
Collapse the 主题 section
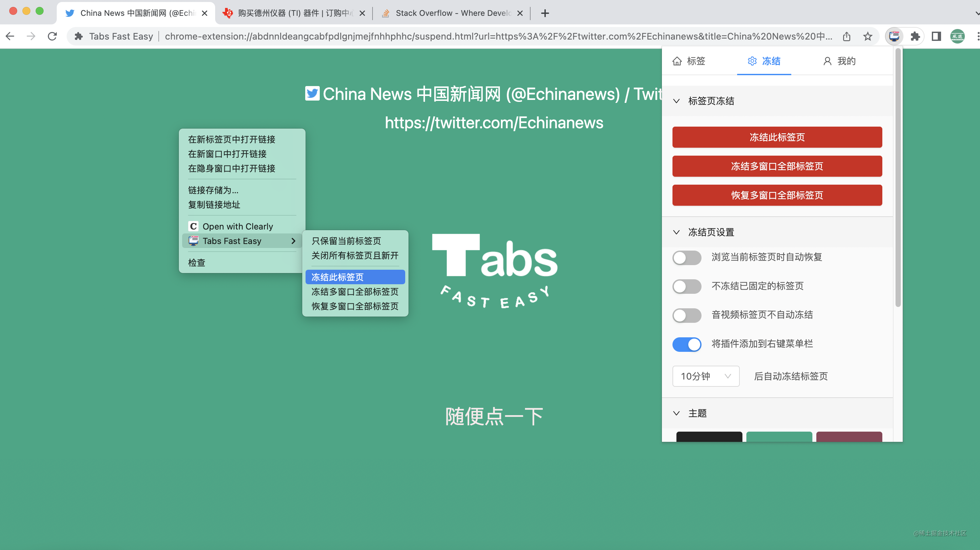point(676,413)
